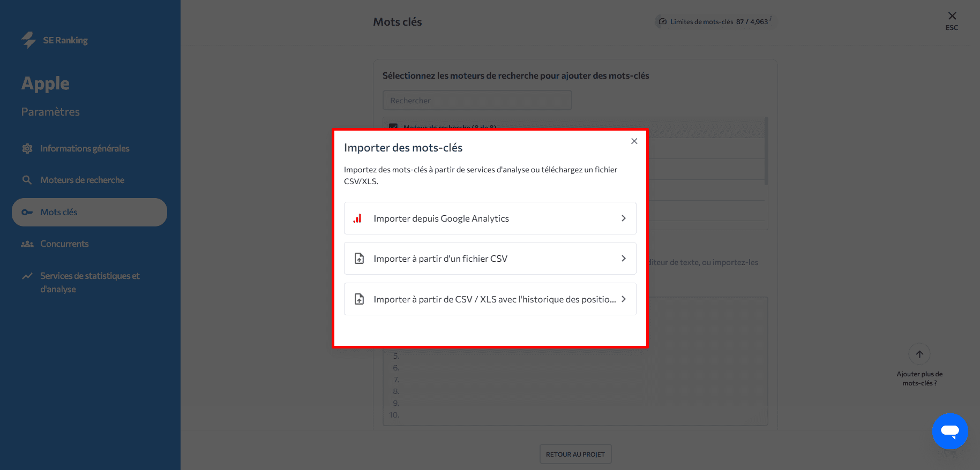Click magnifier icon beside Moteurs de recherche

point(27,180)
